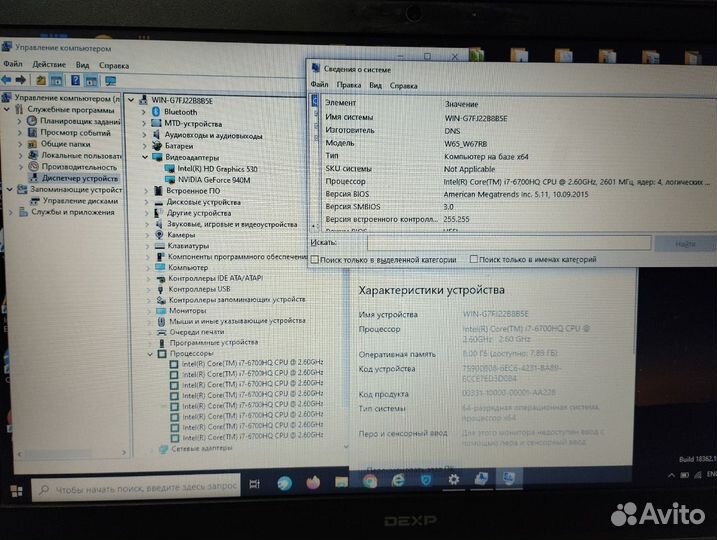
Task: Open Файл menu in Computer Management
Action: click(x=13, y=64)
